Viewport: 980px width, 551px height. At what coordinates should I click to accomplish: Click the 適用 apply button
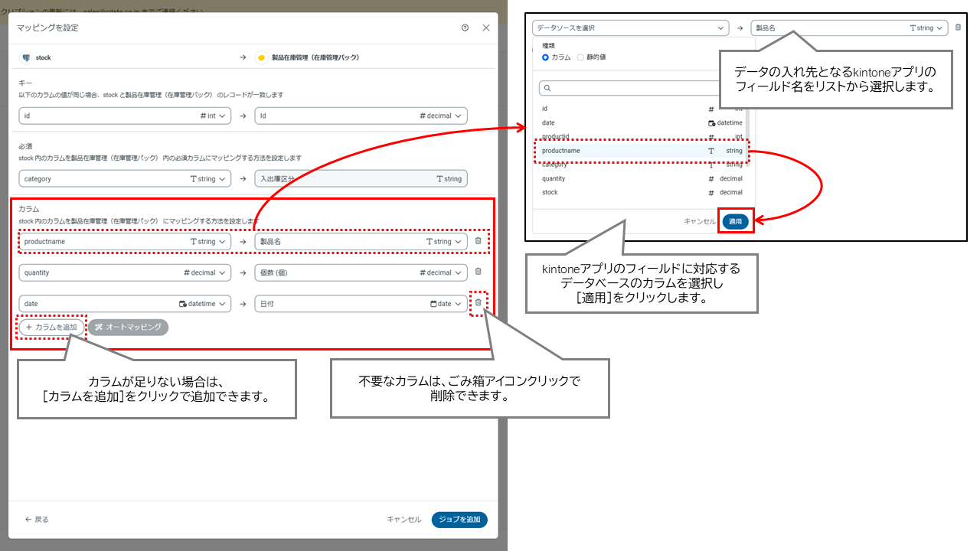point(736,221)
